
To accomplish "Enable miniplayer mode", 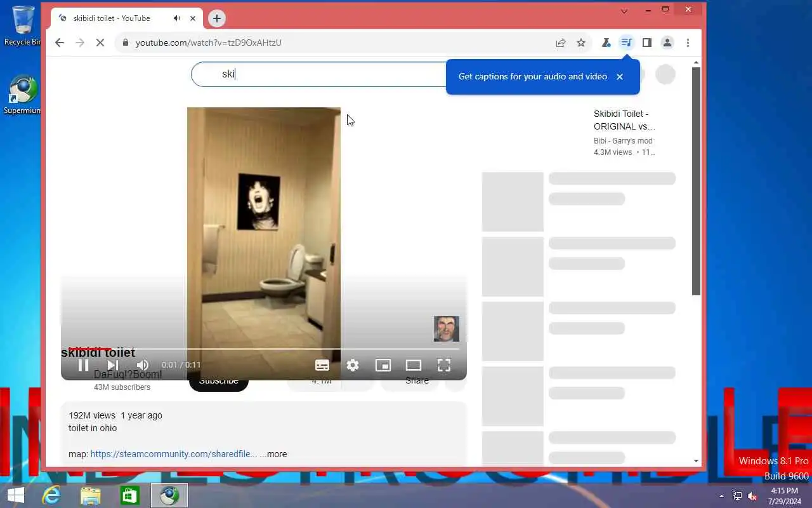I will [383, 365].
